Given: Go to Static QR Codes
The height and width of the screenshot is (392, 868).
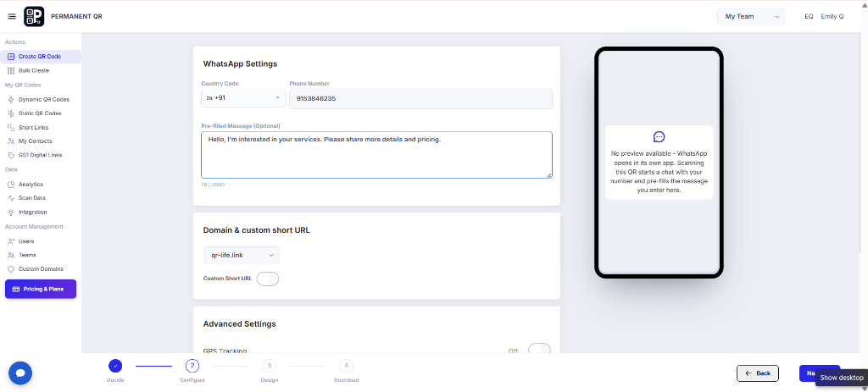Looking at the screenshot, I should pyautogui.click(x=42, y=113).
